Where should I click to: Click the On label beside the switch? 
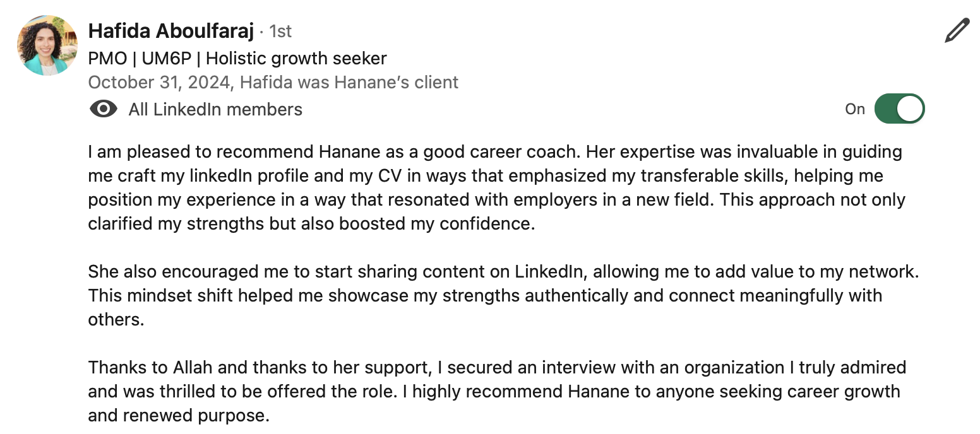coord(855,109)
